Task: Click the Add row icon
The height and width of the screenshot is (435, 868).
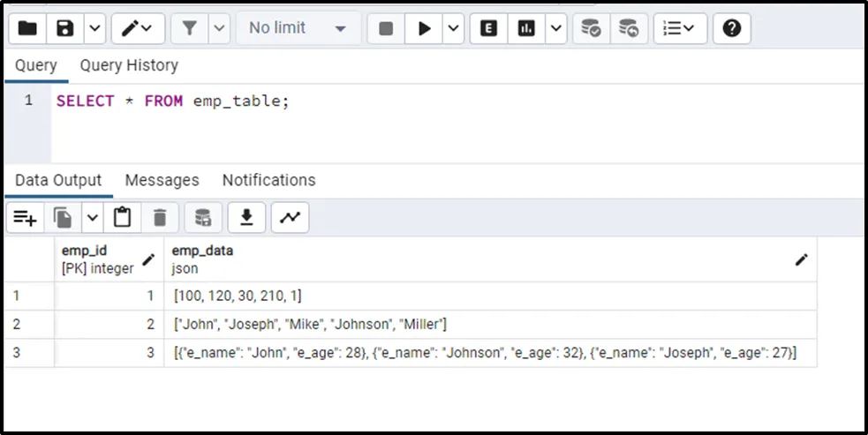Action: (25, 217)
